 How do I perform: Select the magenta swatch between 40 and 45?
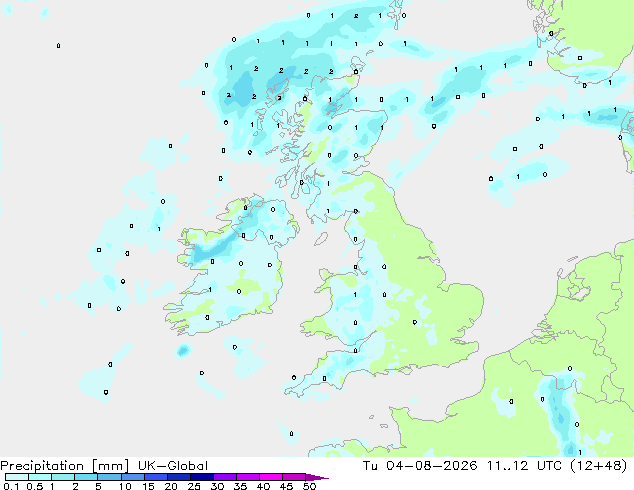coord(271,477)
